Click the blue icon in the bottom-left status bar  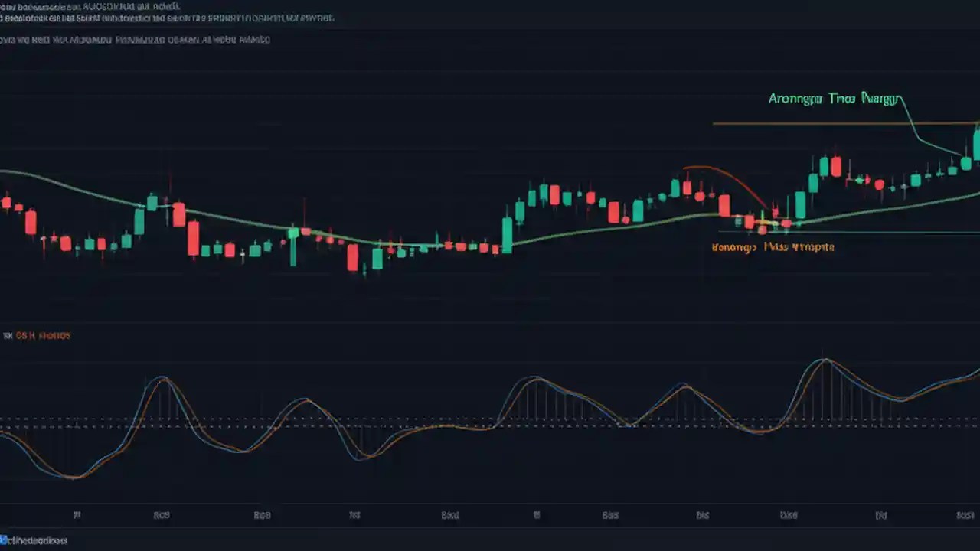click(x=6, y=540)
